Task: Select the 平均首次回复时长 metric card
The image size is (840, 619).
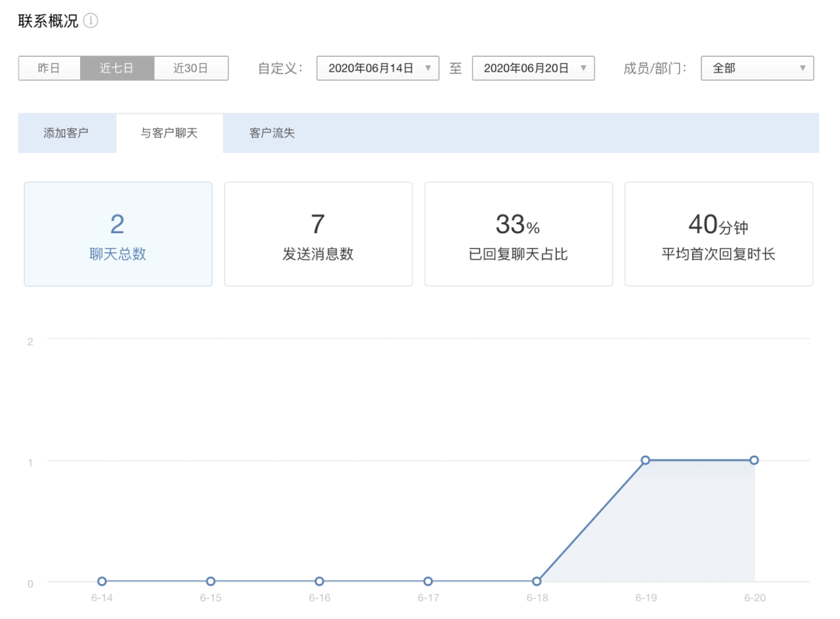Action: pyautogui.click(x=719, y=234)
